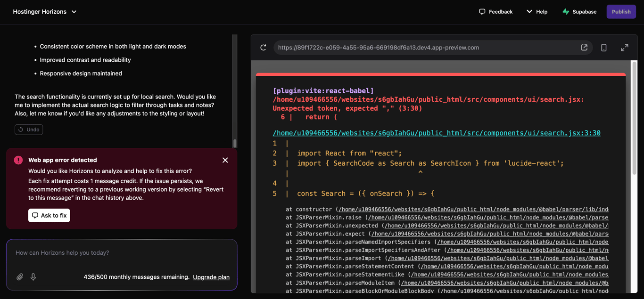The image size is (644, 299).
Task: Click the search.jsx:3:30 error link
Action: 436,132
